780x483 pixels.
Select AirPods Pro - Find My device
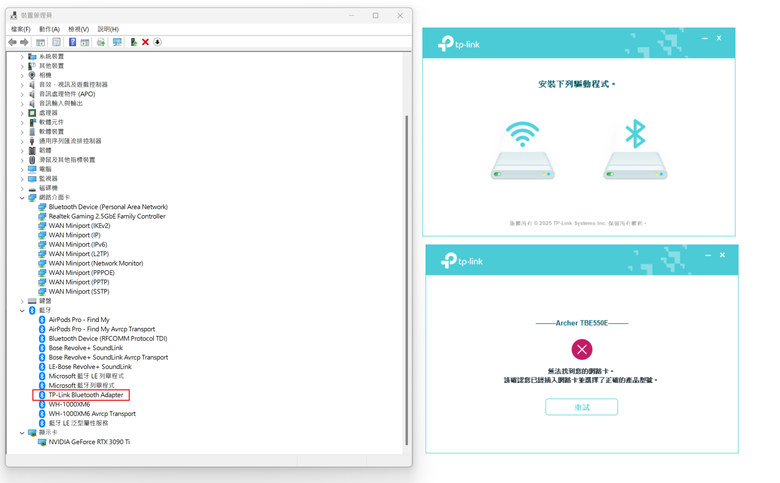pyautogui.click(x=79, y=320)
